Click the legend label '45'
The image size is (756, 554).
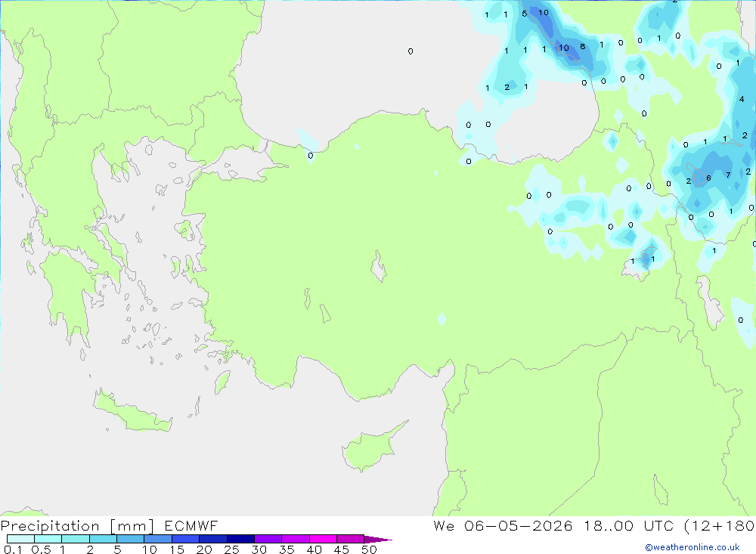tap(342, 549)
